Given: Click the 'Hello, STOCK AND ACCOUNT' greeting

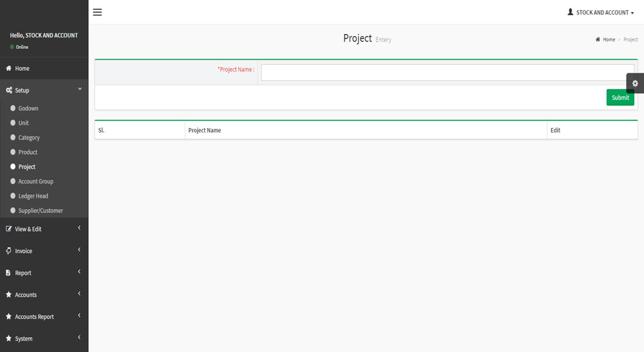Looking at the screenshot, I should pyautogui.click(x=44, y=35).
